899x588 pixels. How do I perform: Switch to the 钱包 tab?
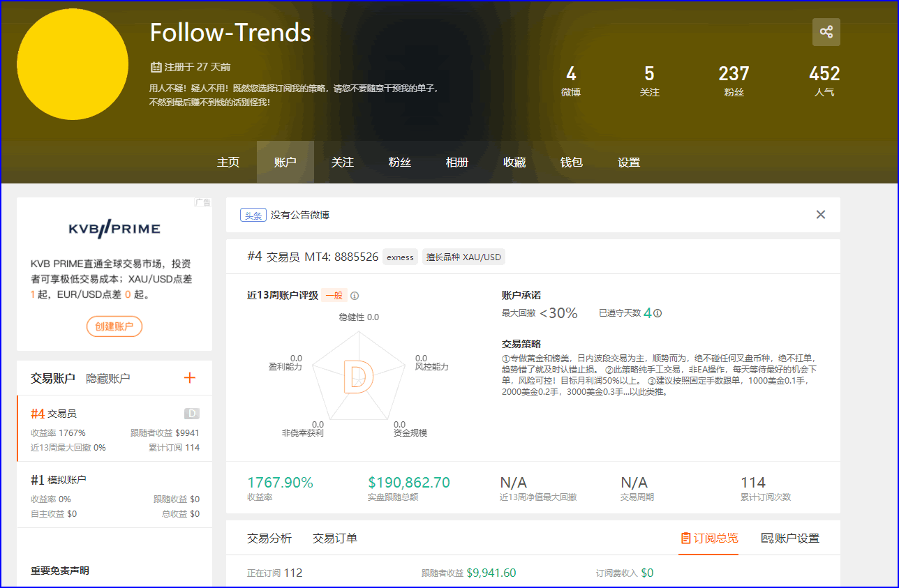tap(572, 162)
